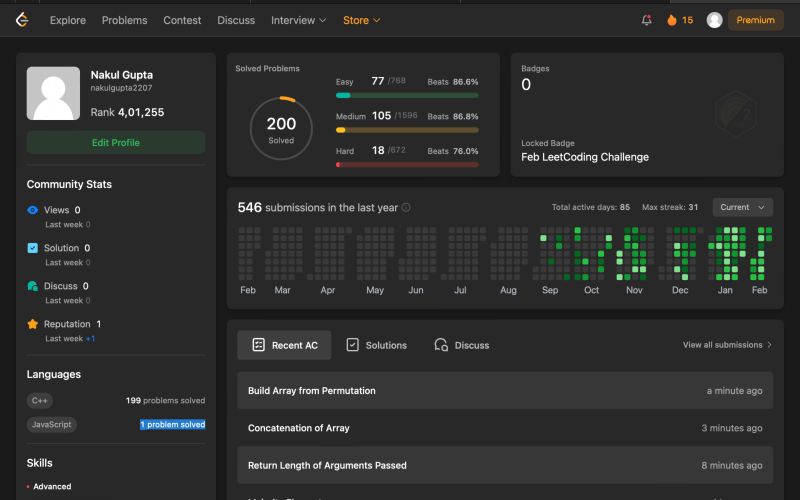Open the Discuss tab in profile
The image size is (800, 500).
461,345
